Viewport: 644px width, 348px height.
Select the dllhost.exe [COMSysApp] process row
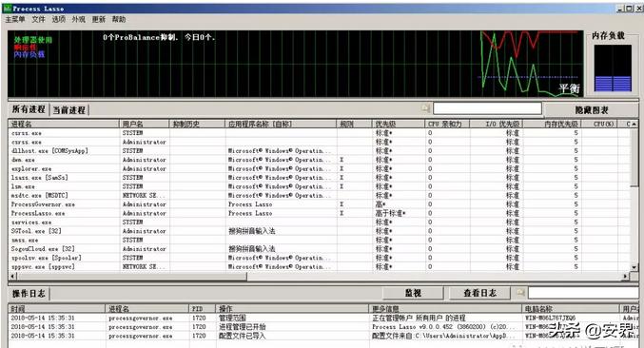point(319,151)
